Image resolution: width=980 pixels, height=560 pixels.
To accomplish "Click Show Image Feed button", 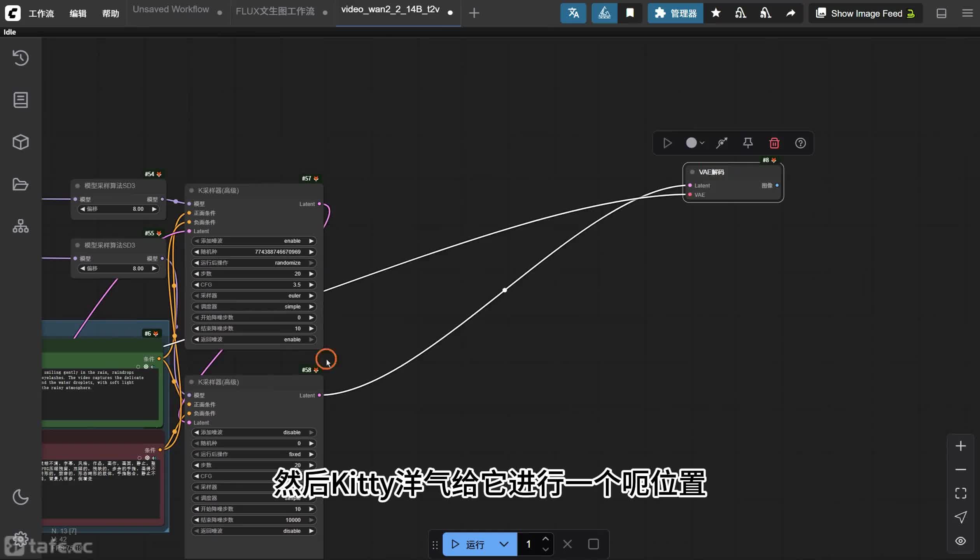I will coord(866,13).
